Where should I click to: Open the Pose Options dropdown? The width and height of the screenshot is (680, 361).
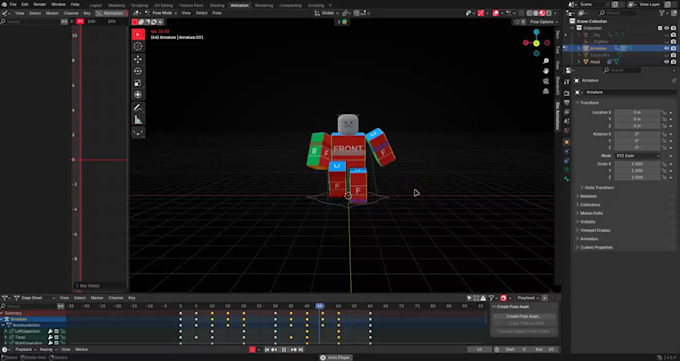[x=543, y=22]
